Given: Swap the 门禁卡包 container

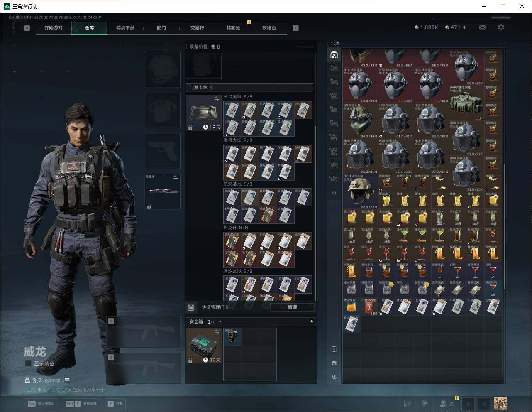Looking at the screenshot, I should pos(217,98).
